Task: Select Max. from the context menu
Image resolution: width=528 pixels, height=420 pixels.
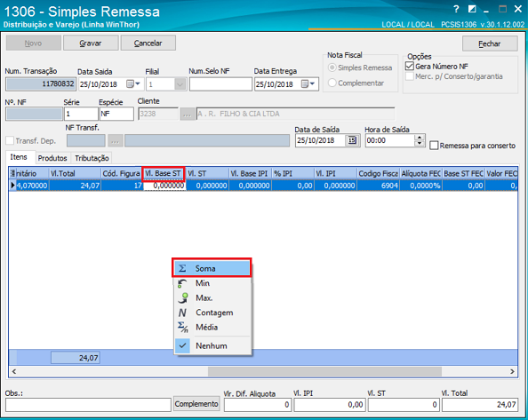Action: point(212,298)
